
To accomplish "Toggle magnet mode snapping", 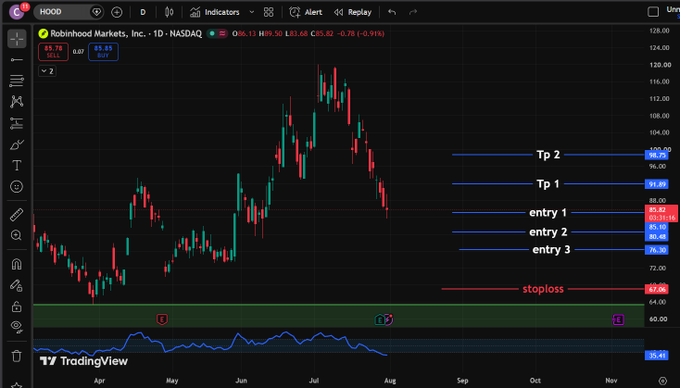I will point(16,264).
